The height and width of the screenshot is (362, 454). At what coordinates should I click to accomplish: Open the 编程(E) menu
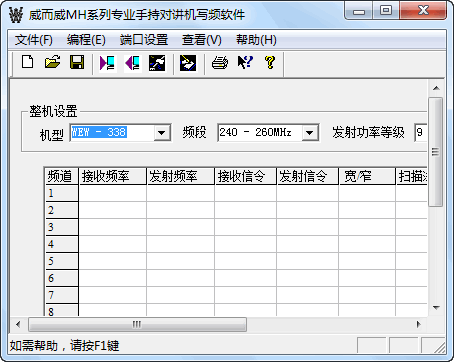coord(86,40)
